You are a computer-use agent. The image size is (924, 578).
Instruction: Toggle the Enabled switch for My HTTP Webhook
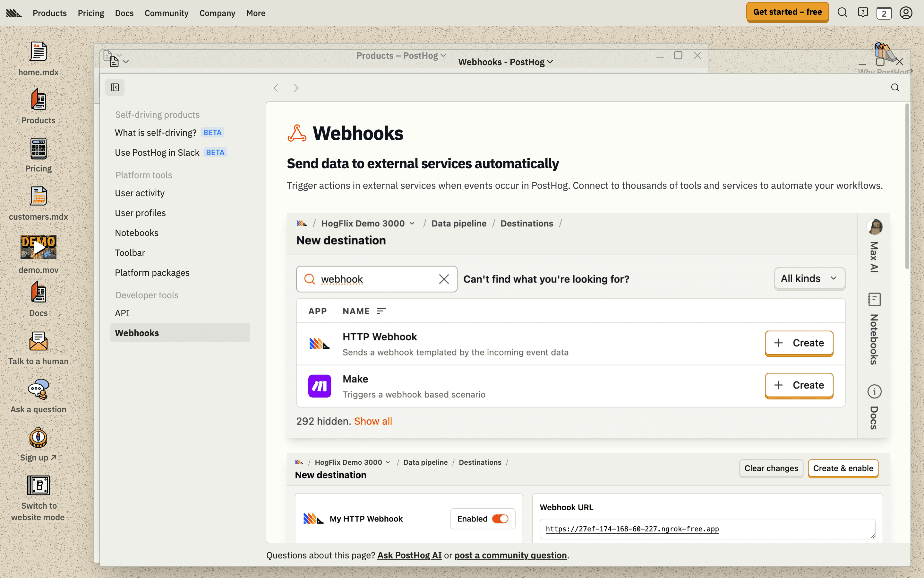[500, 519]
